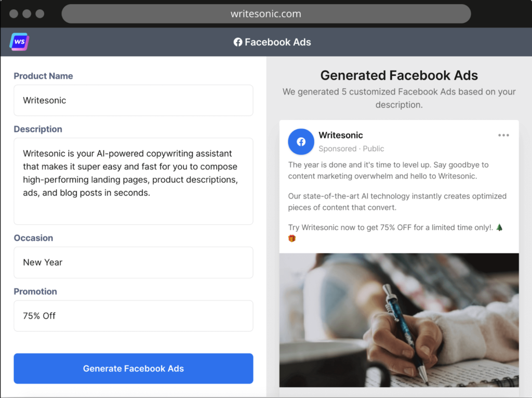Click the Christmas tree emoji in ad text

click(499, 228)
